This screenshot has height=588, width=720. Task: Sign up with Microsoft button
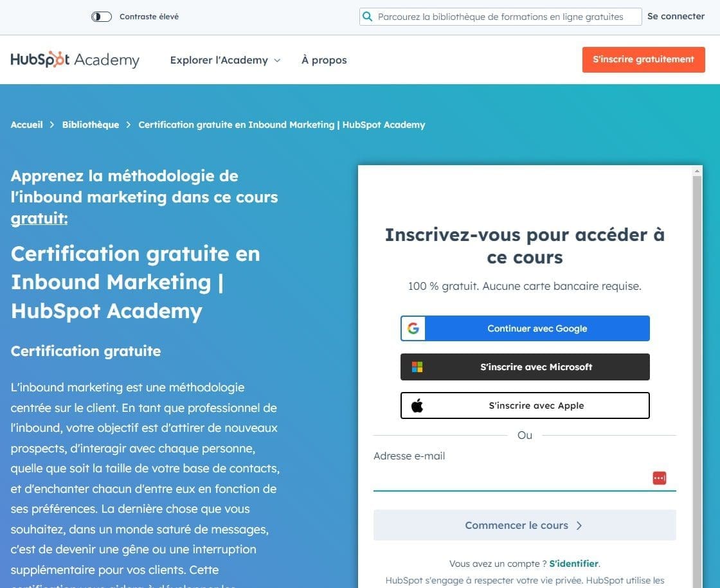(x=525, y=367)
